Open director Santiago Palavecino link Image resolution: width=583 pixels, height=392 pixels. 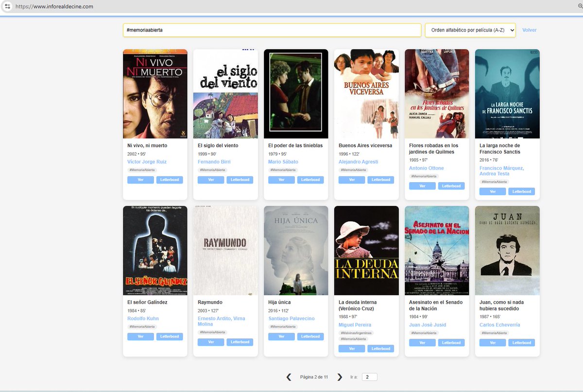291,319
